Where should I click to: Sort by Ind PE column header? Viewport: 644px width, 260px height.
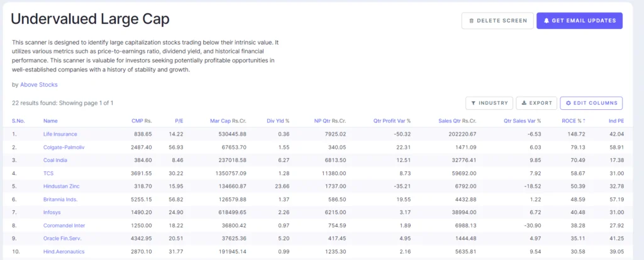click(x=616, y=121)
